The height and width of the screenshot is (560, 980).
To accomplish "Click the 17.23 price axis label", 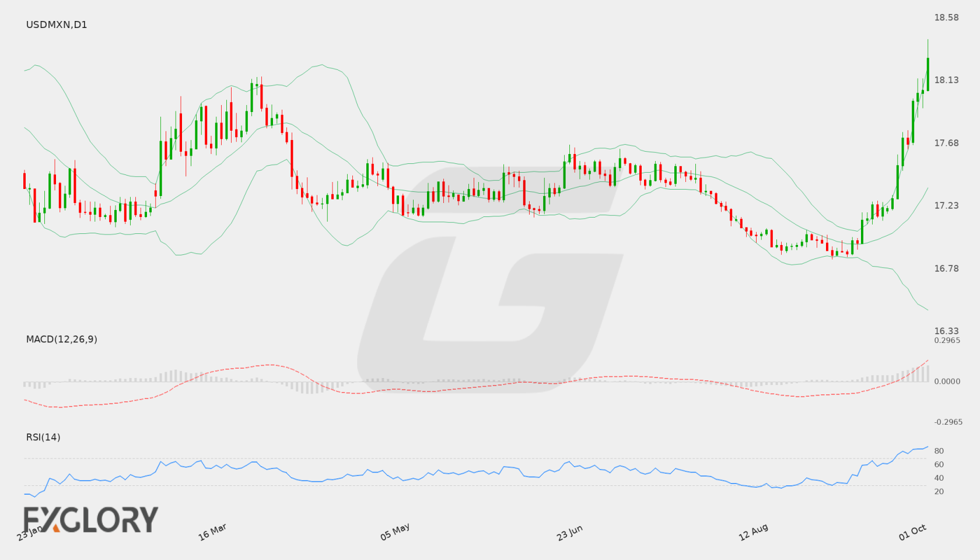I will (946, 205).
